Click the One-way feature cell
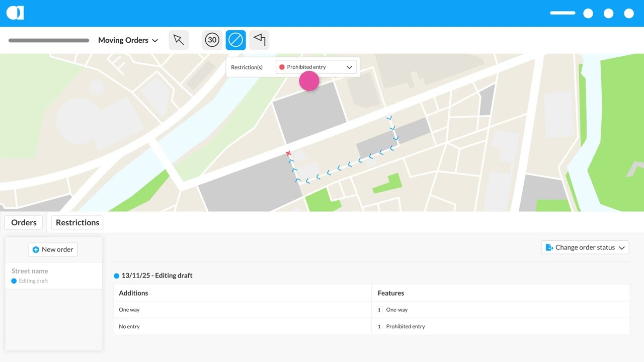The image size is (644, 362). click(x=501, y=310)
